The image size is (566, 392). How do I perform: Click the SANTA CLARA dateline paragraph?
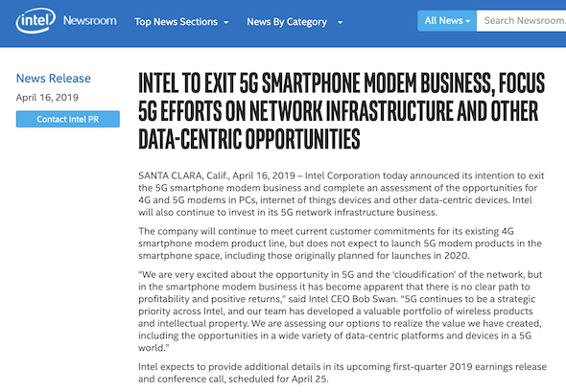342,194
